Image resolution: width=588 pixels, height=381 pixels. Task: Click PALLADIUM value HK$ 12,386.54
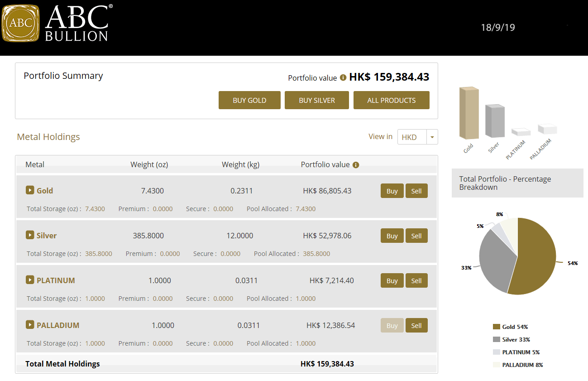331,325
